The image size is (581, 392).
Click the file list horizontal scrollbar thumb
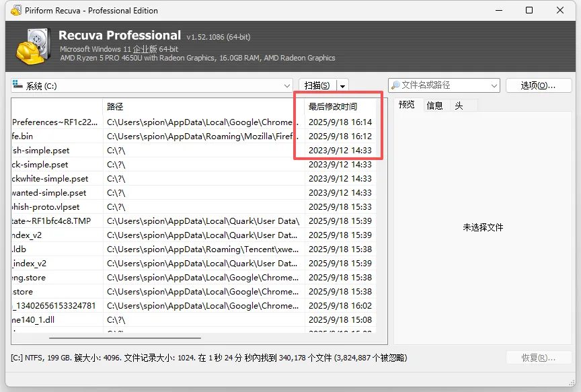click(x=125, y=338)
